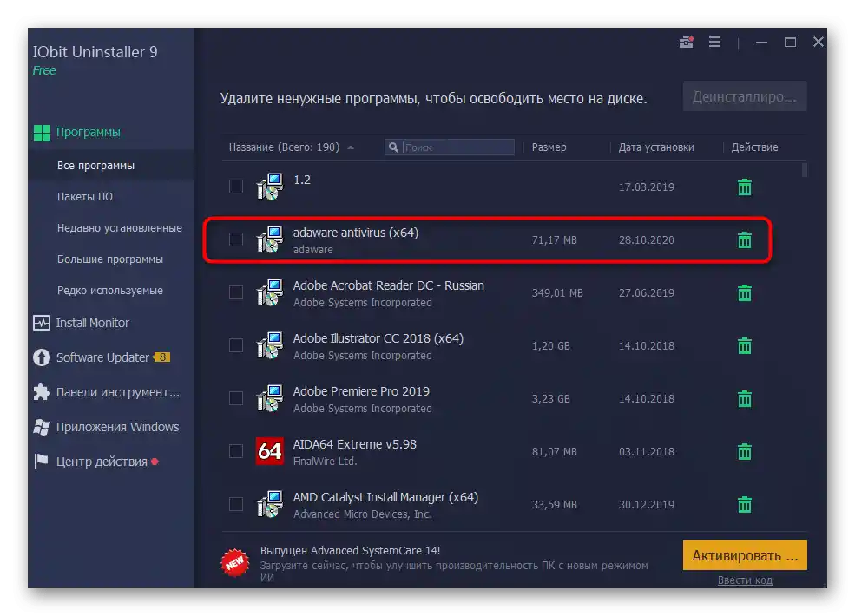Click the Software Updater arrow icon
The image size is (855, 616).
(42, 357)
